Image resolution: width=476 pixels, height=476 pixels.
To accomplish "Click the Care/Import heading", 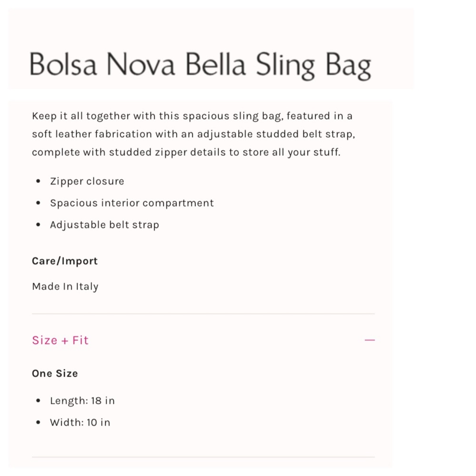I will [65, 261].
